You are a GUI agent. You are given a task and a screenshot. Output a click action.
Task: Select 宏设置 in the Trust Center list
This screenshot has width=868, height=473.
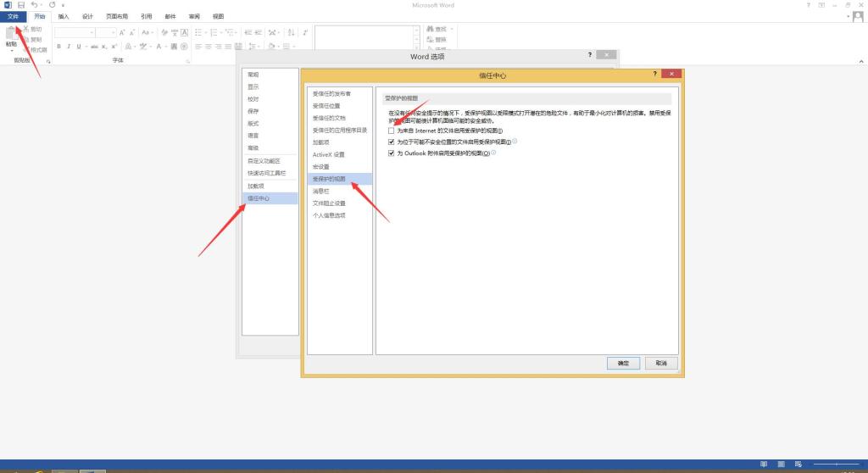point(321,167)
